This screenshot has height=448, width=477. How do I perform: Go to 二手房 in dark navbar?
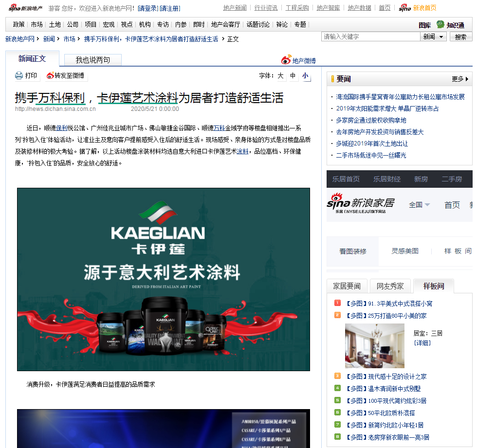[x=452, y=179]
